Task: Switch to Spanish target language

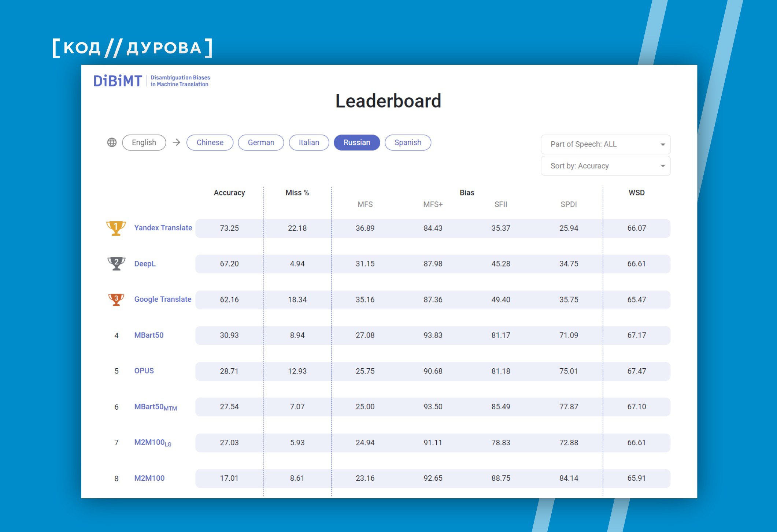Action: (407, 142)
